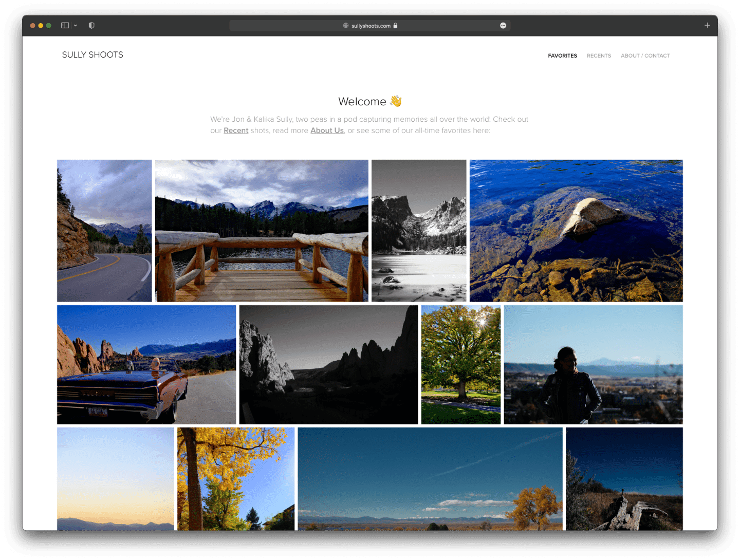Image resolution: width=740 pixels, height=560 pixels.
Task: Toggle the Safari sidebar icon
Action: point(65,25)
